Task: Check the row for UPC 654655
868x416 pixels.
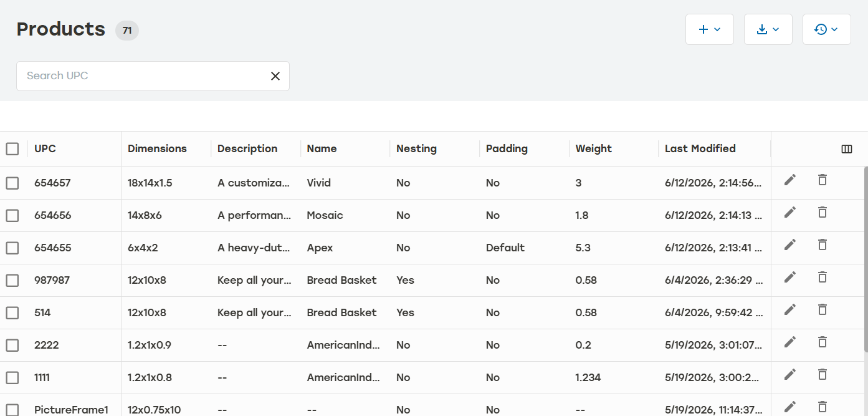Action: click(12, 248)
